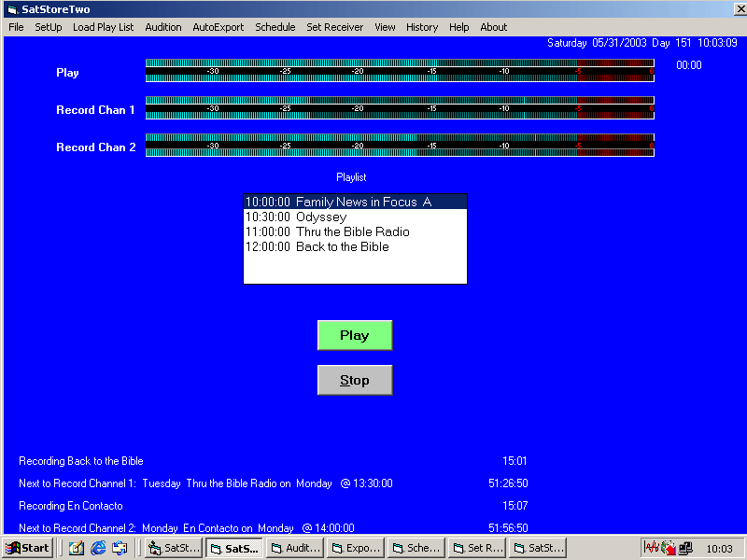
Task: Click Next to Record Channel 1 status line
Action: click(205, 483)
